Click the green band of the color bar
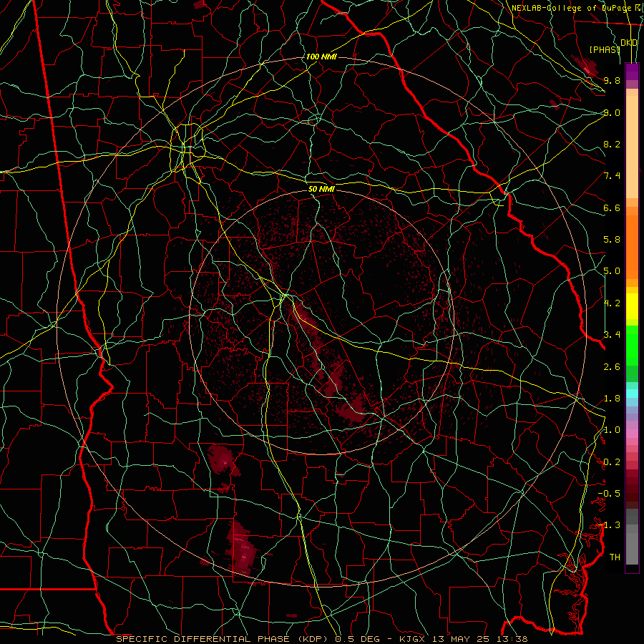Image resolution: width=644 pixels, height=644 pixels. [x=632, y=353]
